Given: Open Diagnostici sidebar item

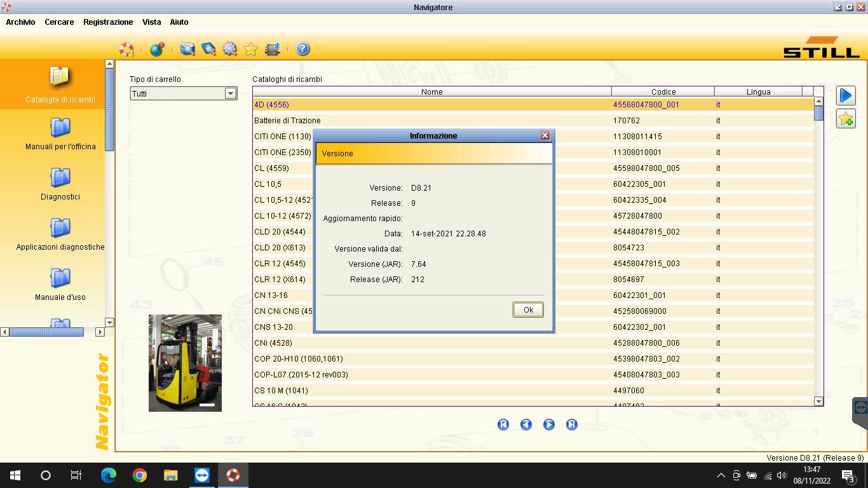Looking at the screenshot, I should pos(60,184).
